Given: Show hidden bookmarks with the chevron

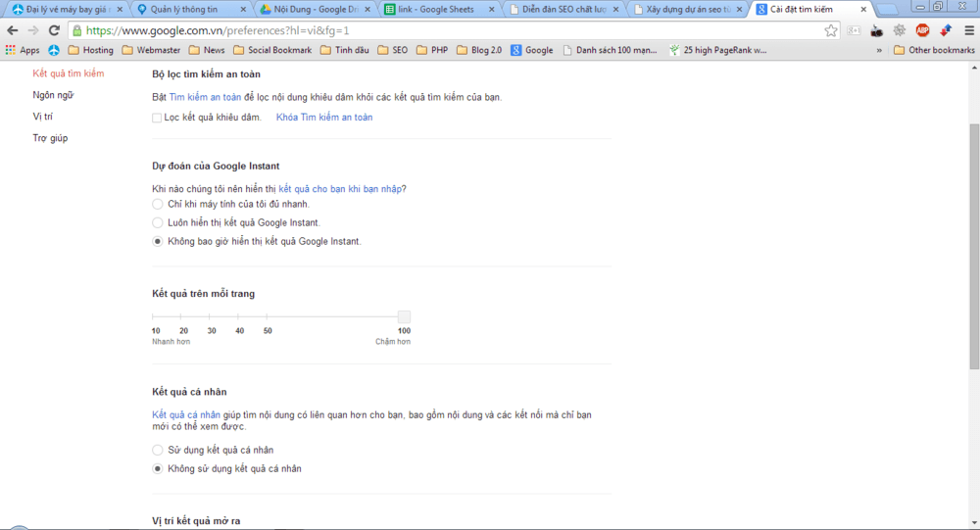Looking at the screenshot, I should (879, 50).
